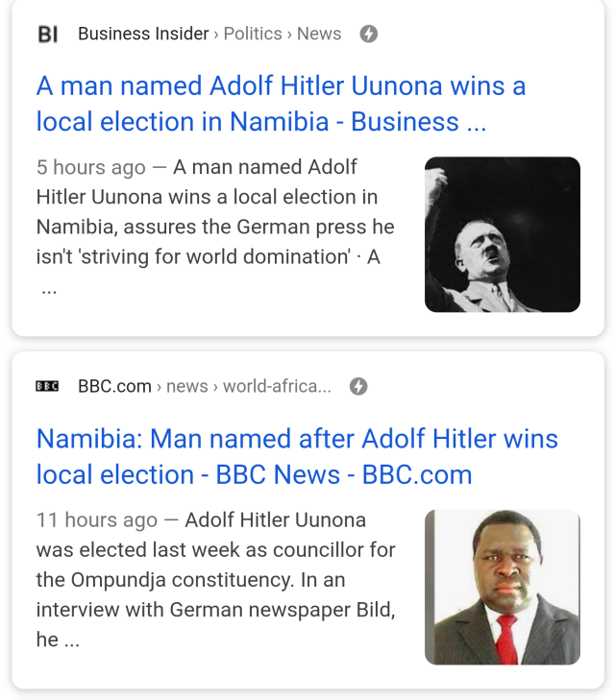
Task: Click the BBC logo favicon
Action: pos(47,386)
